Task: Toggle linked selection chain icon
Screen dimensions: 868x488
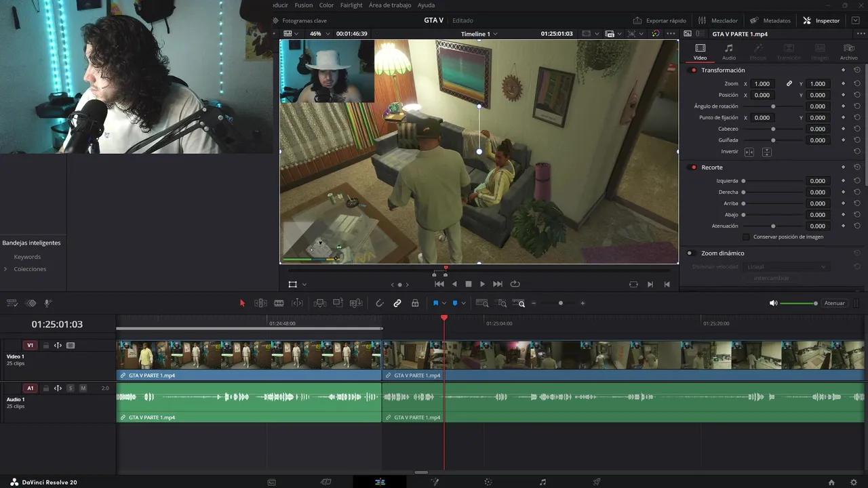Action: point(397,303)
